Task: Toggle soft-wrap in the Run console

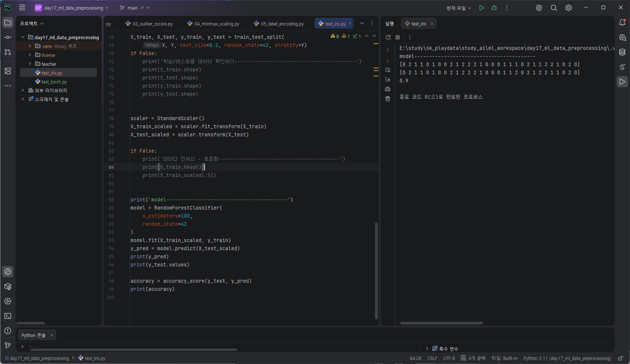Action: tap(388, 70)
